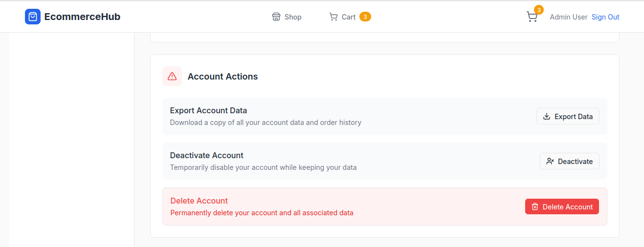Click the orange badge next to Cart
Image resolution: width=644 pixels, height=247 pixels.
[365, 17]
